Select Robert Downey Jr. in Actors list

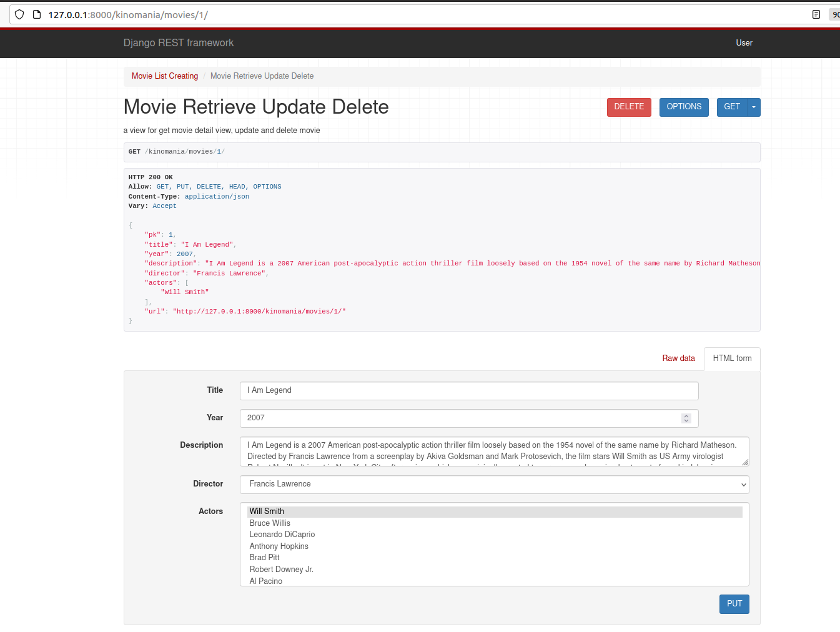495,570
